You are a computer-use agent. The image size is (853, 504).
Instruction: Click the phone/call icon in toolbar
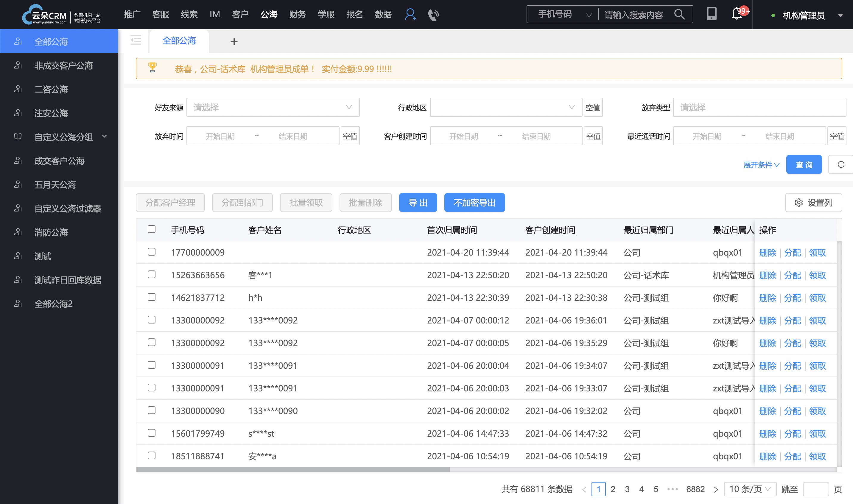[x=434, y=15]
